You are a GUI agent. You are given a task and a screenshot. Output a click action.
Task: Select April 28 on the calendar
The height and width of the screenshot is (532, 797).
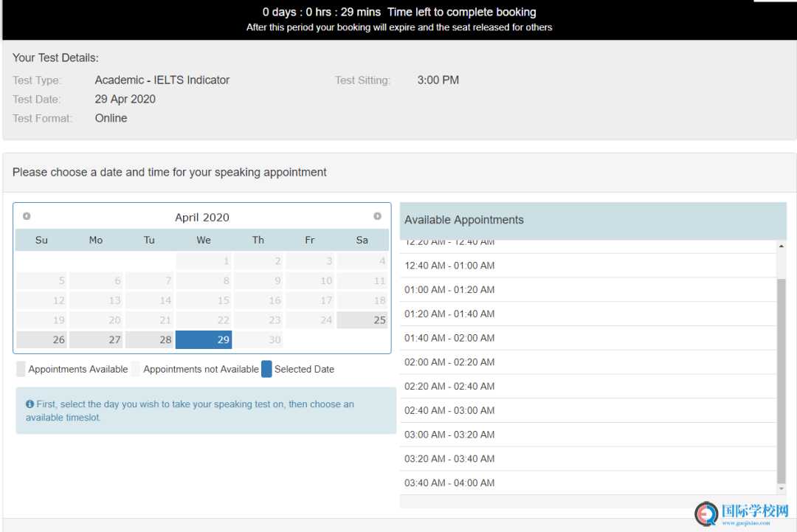coord(149,339)
